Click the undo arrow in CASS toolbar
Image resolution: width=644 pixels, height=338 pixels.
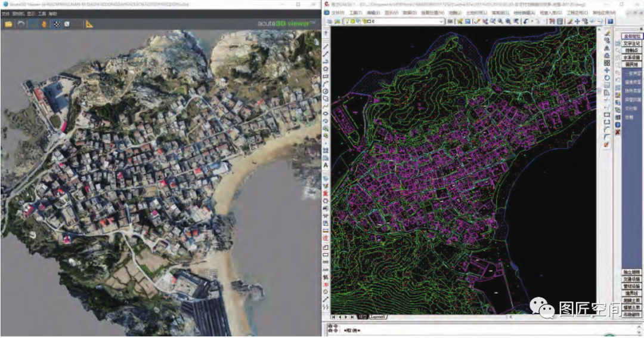click(526, 21)
